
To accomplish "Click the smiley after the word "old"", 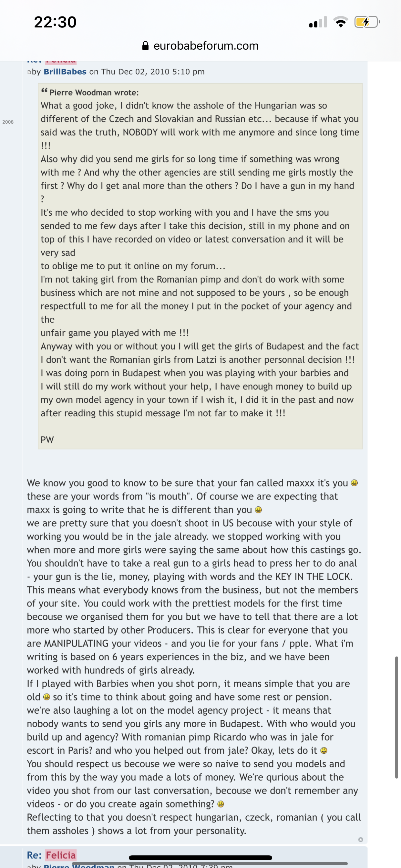I will click(47, 697).
